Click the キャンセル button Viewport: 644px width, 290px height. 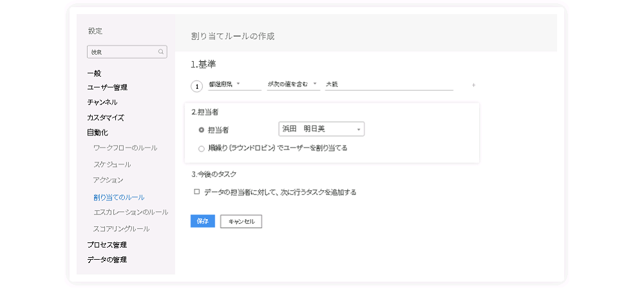coord(241,222)
